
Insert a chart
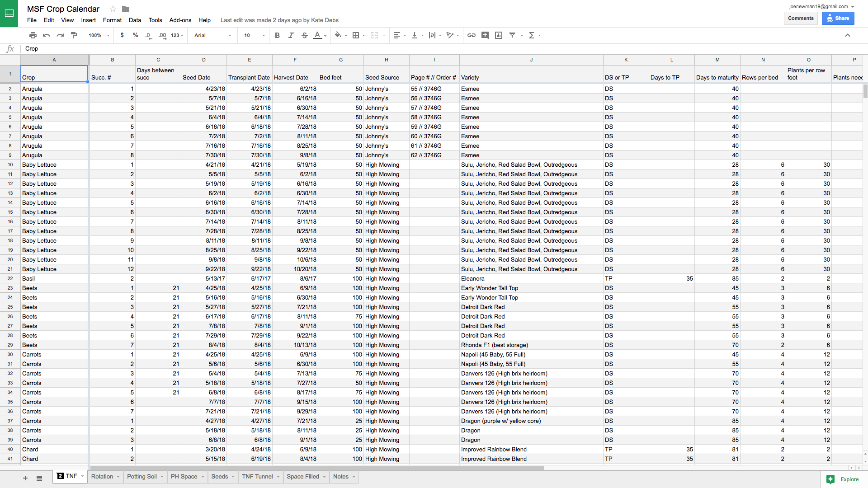499,35
